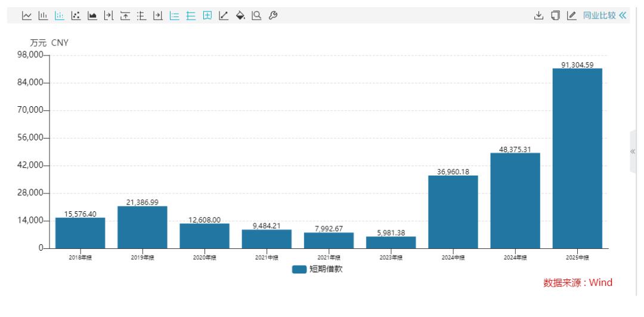The width and height of the screenshot is (644, 317).
Task: Select the scatter plot chart type
Action: (x=76, y=15)
